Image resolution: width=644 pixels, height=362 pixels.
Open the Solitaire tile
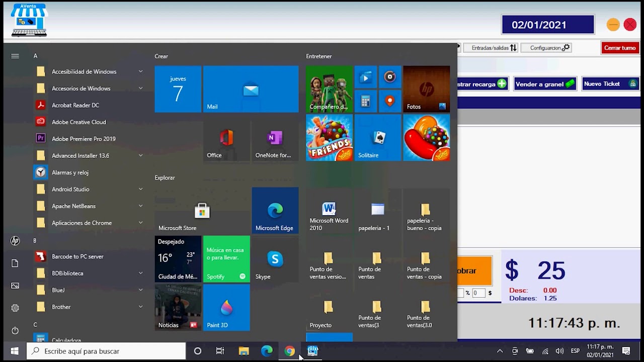point(378,138)
